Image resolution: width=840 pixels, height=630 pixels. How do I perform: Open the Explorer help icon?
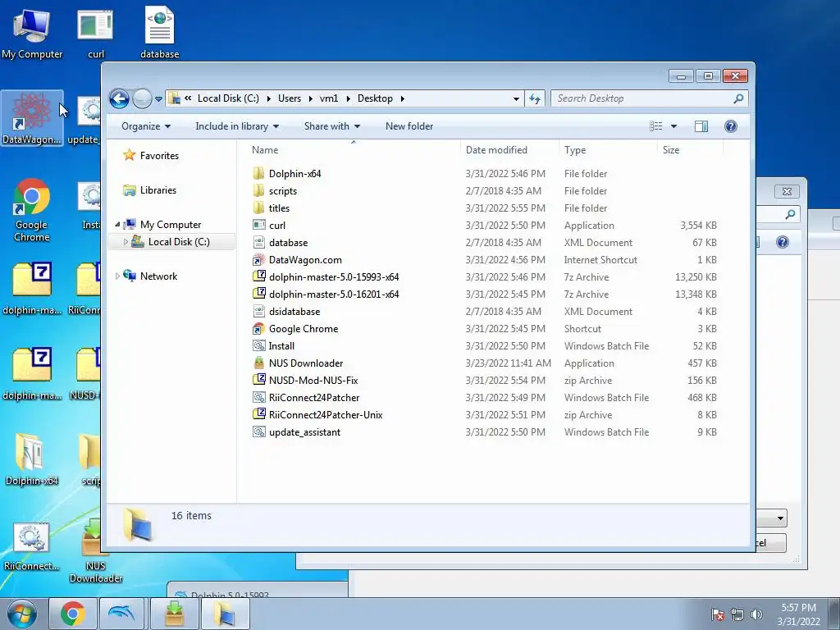(x=730, y=126)
